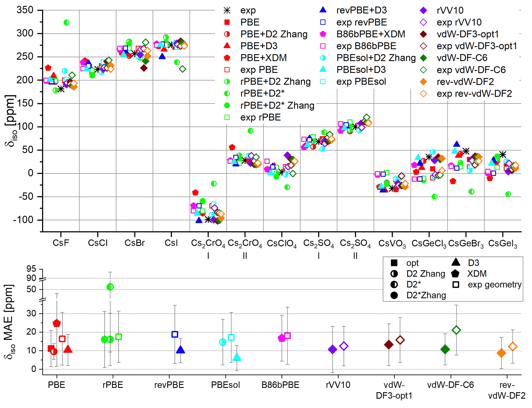This screenshot has height=408, width=532.
Task: Click the red pentagon 'PBE+XDM' legend marker
Action: (227, 58)
